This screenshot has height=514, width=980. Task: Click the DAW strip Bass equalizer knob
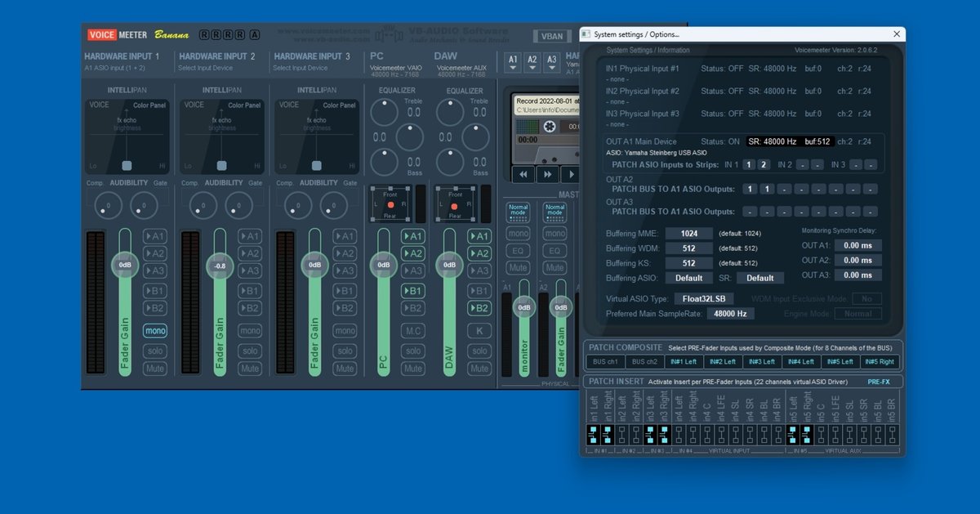tap(452, 163)
